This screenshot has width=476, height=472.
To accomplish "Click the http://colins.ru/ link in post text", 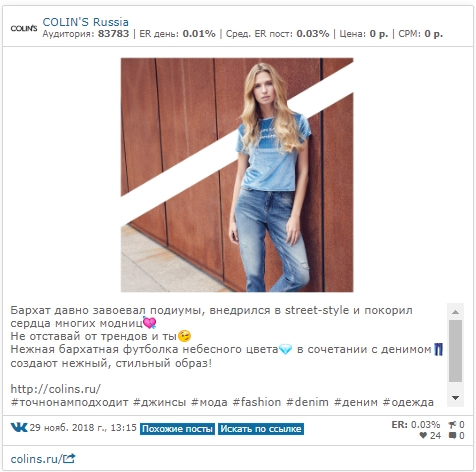I will click(56, 389).
